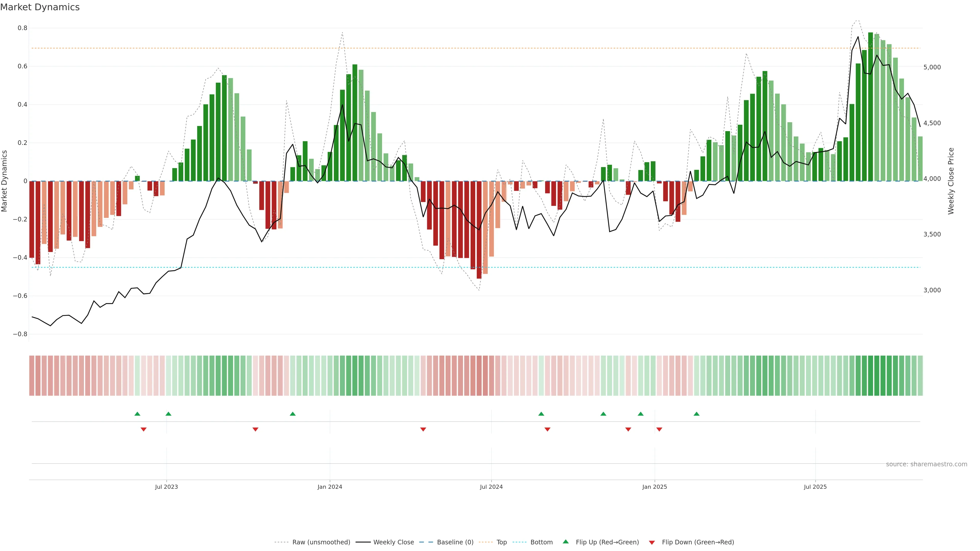Click the Jul 2023 axis label
Viewport: 980px width, 551px height.
pyautogui.click(x=166, y=487)
